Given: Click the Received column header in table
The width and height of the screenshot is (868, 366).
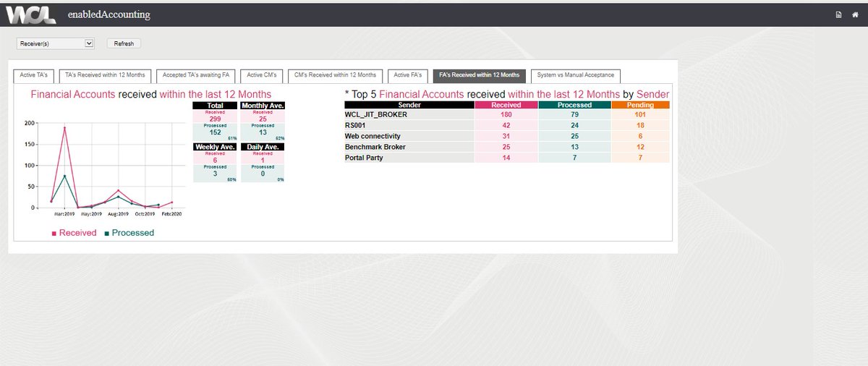Looking at the screenshot, I should [506, 105].
